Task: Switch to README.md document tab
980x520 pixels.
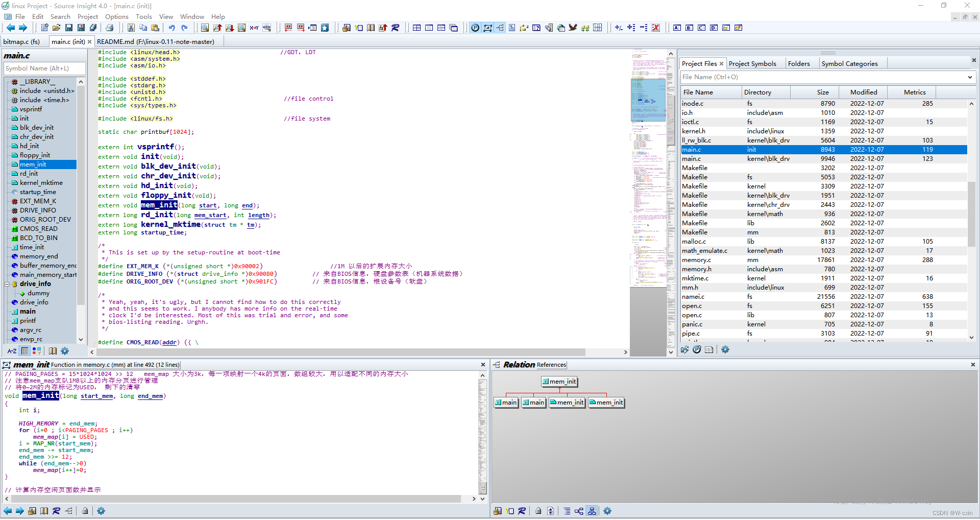Action: 156,41
